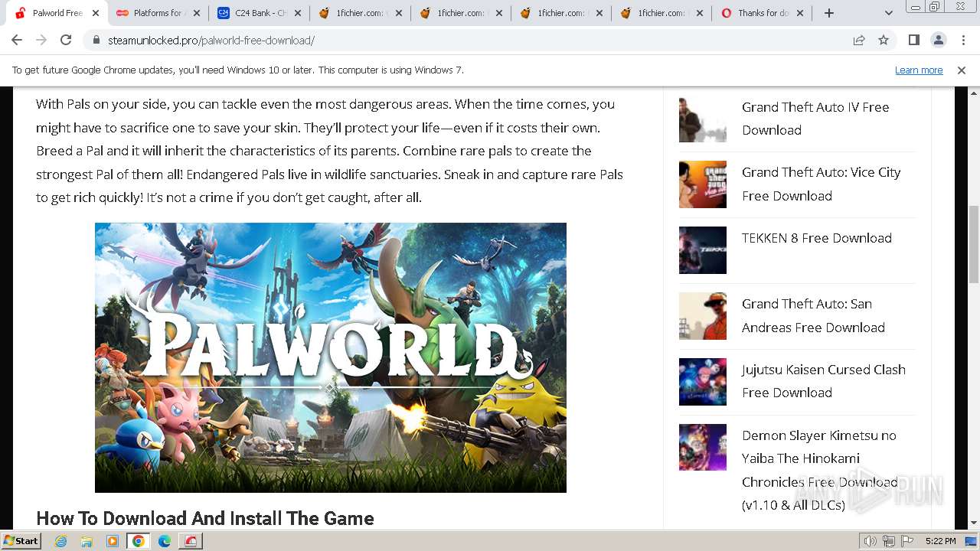The image size is (980, 551).
Task: Open Chrome side panel
Action: coord(913,40)
